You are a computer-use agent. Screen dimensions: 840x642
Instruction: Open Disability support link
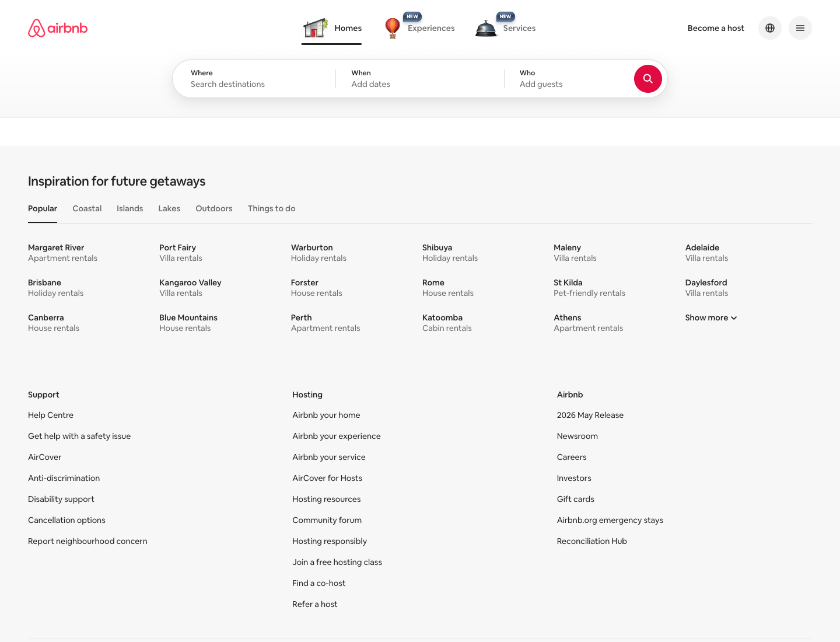coord(61,499)
